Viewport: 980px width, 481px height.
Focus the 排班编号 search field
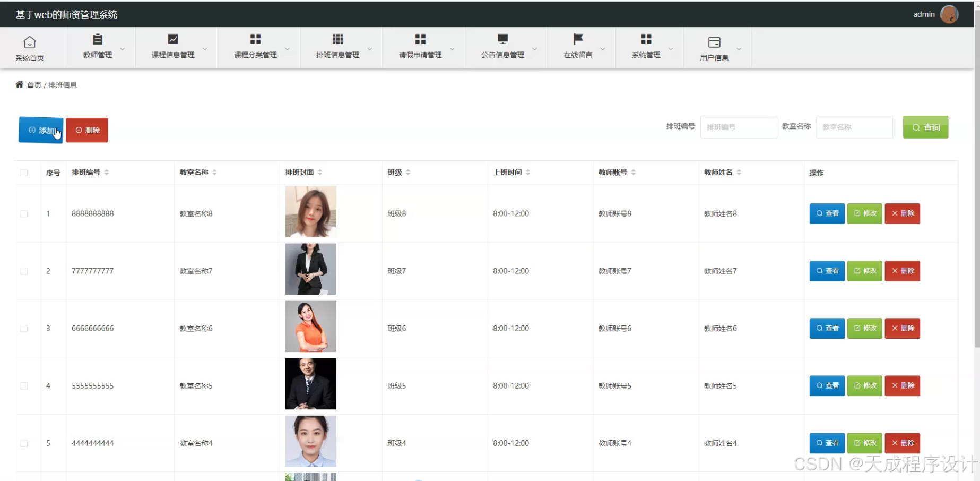click(739, 127)
